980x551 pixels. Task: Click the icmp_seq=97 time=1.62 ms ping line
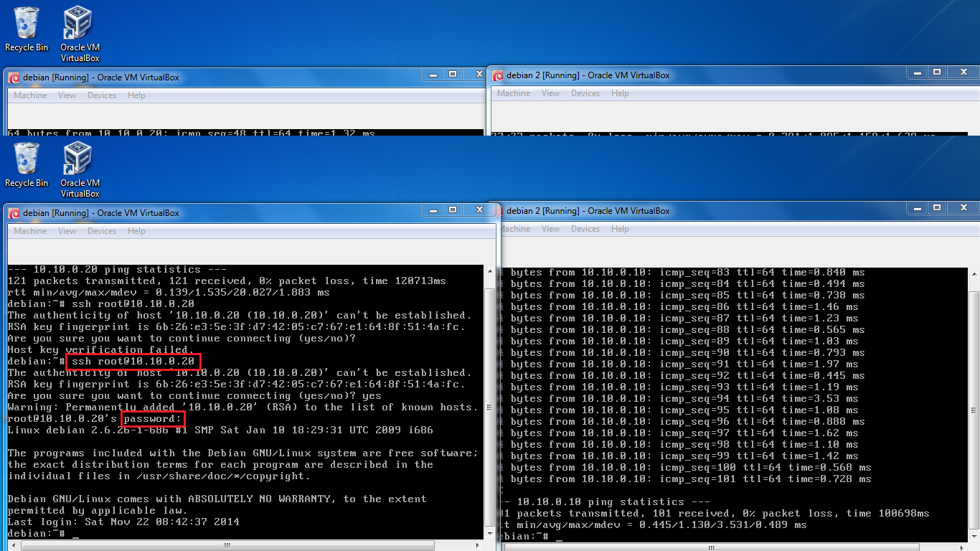pos(680,433)
